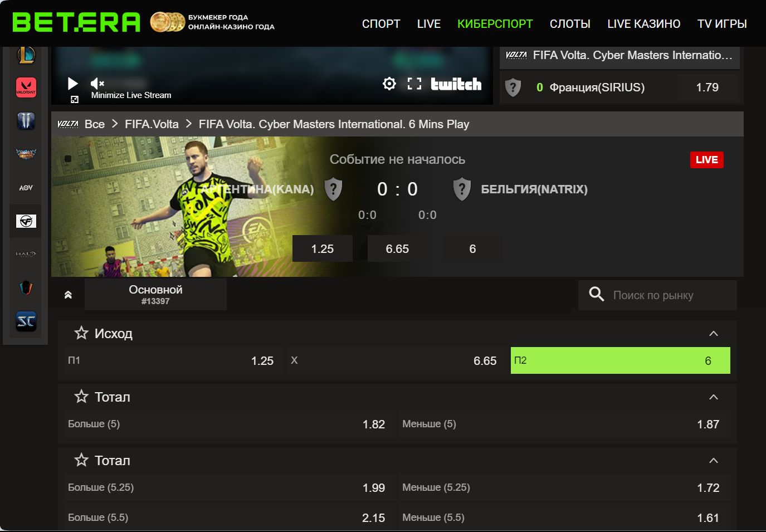Select Valorant in the games sidebar
The height and width of the screenshot is (532, 766).
(x=26, y=87)
